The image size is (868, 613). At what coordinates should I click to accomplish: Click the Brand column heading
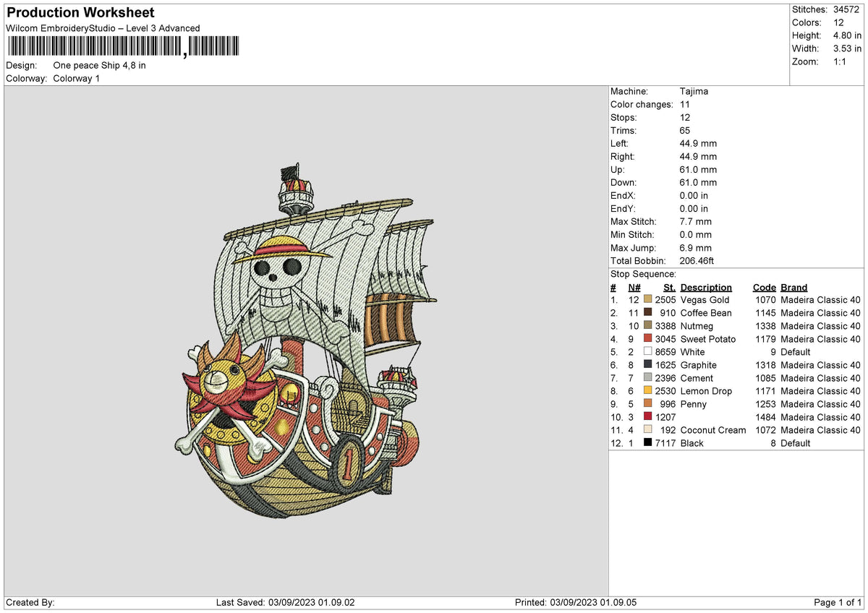coord(793,287)
